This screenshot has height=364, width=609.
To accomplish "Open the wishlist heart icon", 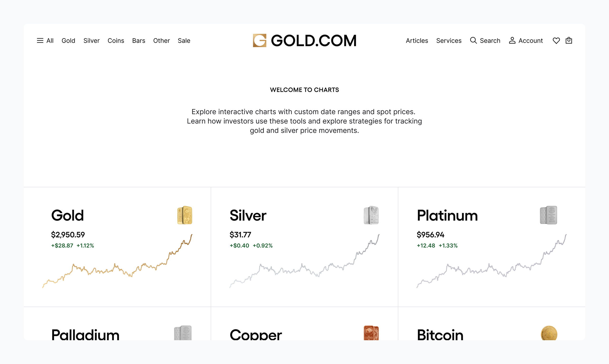I will coord(556,40).
